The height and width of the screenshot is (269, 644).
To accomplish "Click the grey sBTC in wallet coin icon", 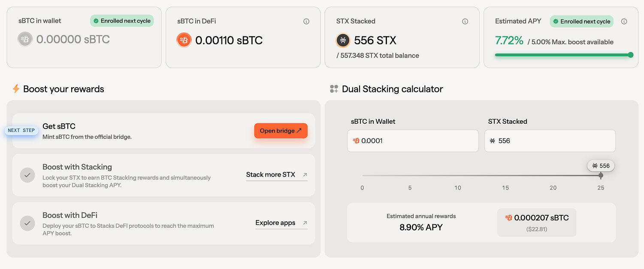I will [25, 40].
